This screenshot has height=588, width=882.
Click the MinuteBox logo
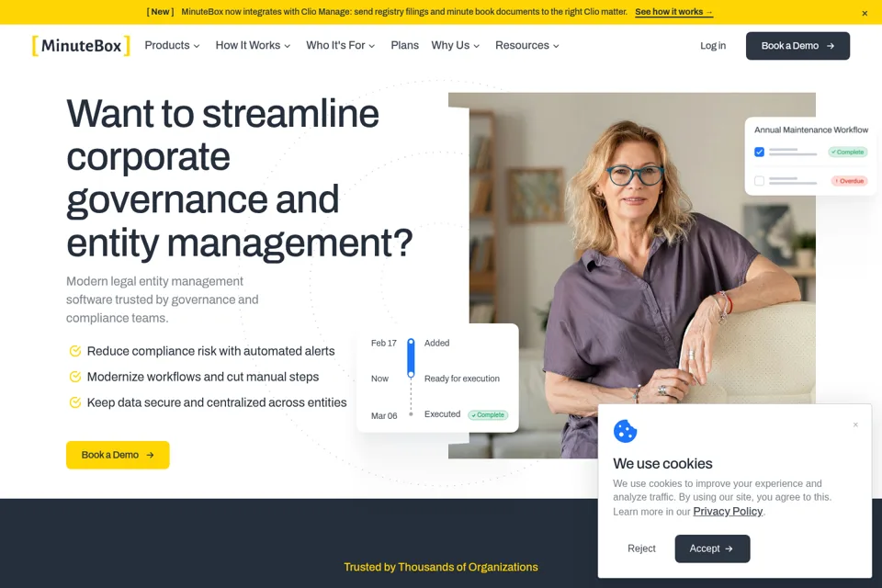81,46
